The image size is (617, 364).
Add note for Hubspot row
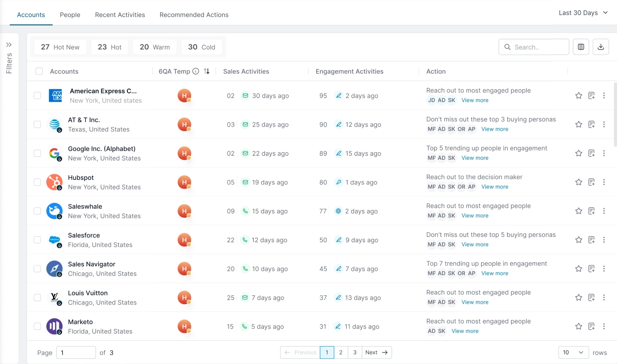(591, 182)
